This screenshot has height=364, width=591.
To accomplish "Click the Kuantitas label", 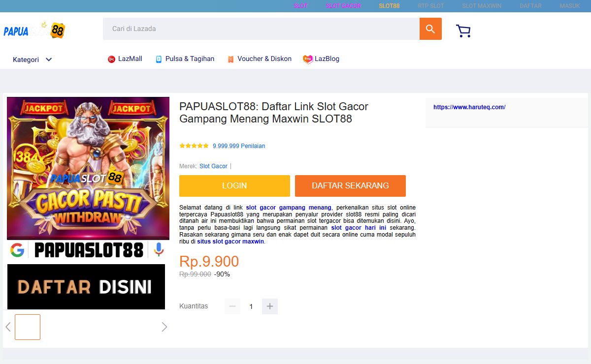I will click(x=194, y=306).
